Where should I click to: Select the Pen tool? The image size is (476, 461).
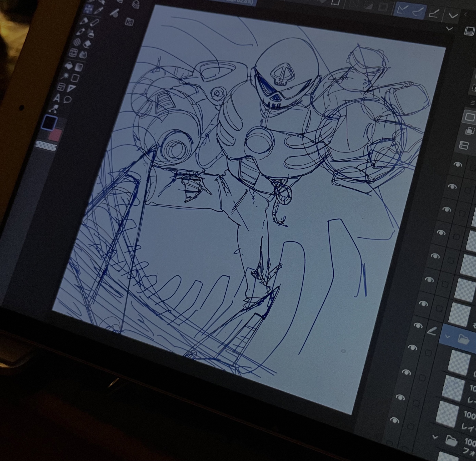click(x=85, y=21)
